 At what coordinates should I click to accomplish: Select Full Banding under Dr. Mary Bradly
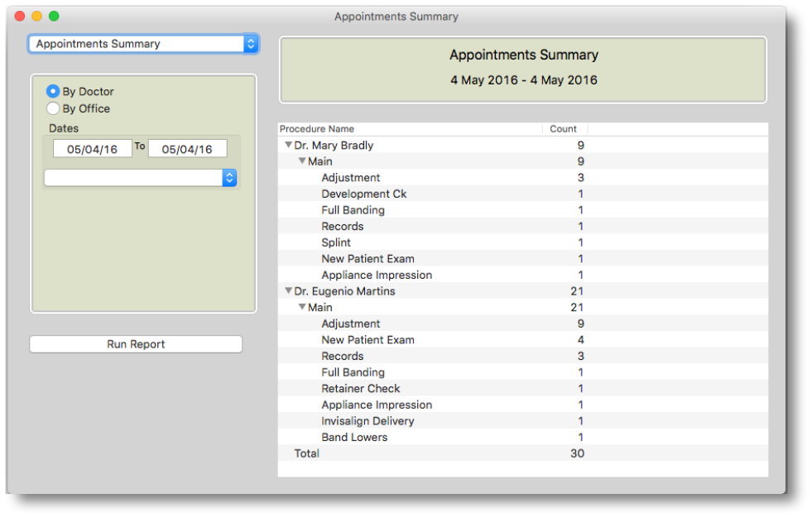coord(523,210)
